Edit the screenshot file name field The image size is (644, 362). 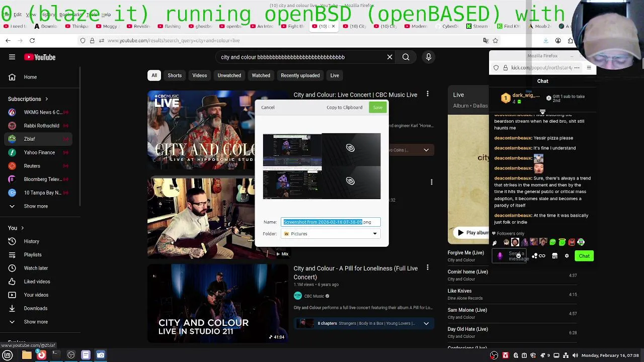coord(331,222)
